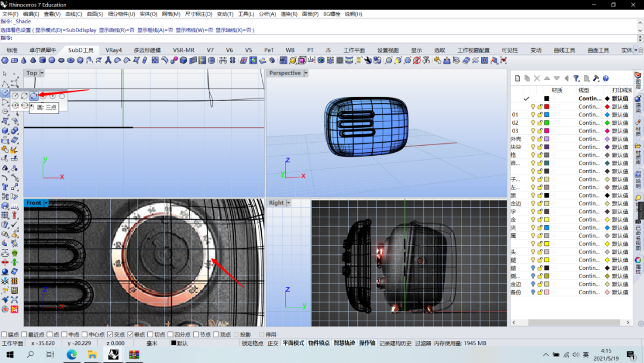The width and height of the screenshot is (644, 363).
Task: Click the text object tool in sidebar
Action: [5, 187]
